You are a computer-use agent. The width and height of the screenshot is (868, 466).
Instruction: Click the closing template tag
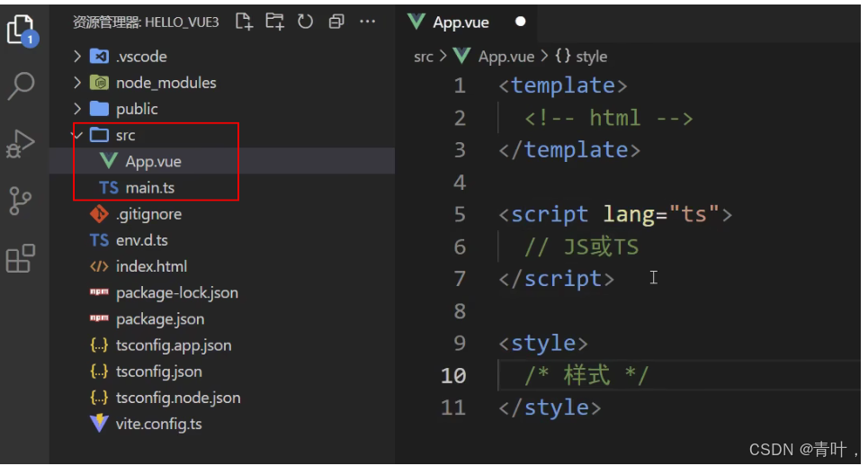click(x=569, y=150)
